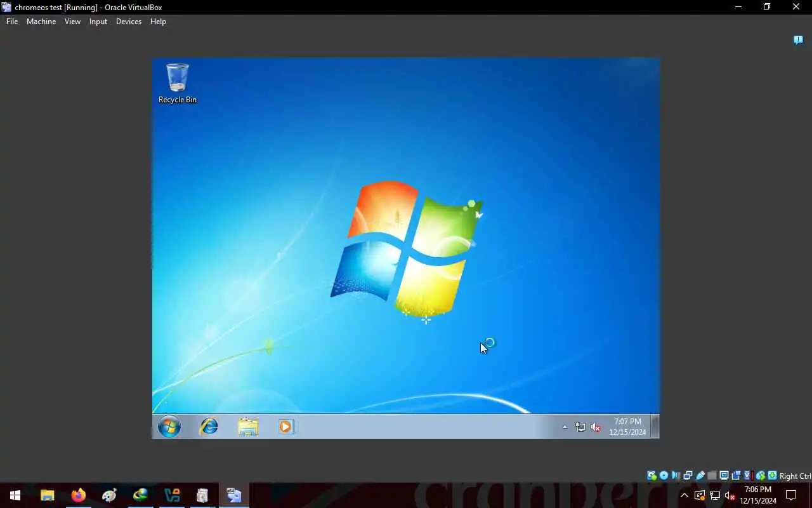Open the Windows 7 Start orb
Screen dimensions: 812x508
[x=169, y=427]
